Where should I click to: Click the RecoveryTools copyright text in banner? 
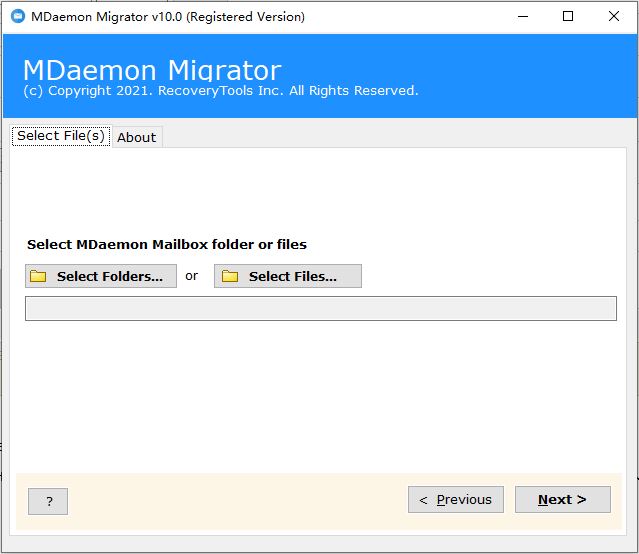pyautogui.click(x=220, y=91)
